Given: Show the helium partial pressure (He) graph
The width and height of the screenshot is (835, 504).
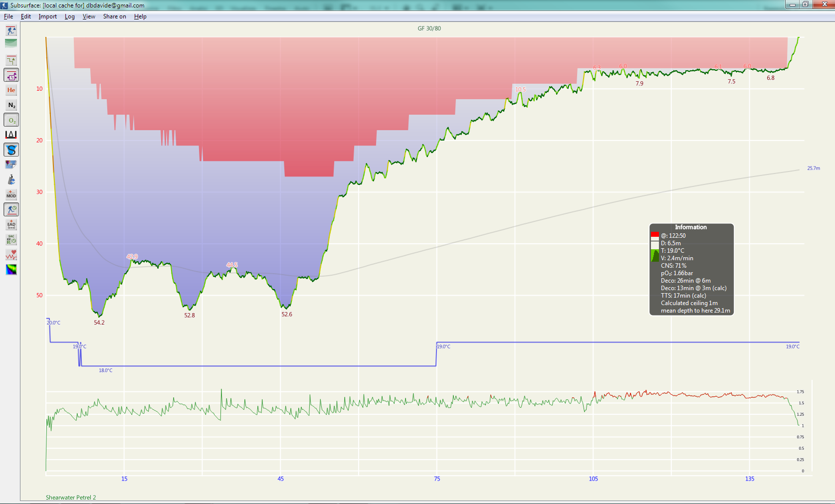Looking at the screenshot, I should click(x=11, y=90).
